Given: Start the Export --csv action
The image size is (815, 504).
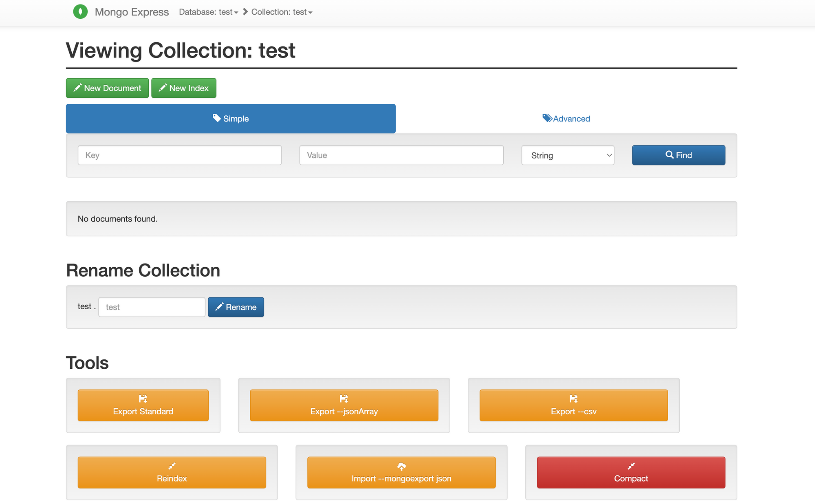Looking at the screenshot, I should click(x=573, y=405).
